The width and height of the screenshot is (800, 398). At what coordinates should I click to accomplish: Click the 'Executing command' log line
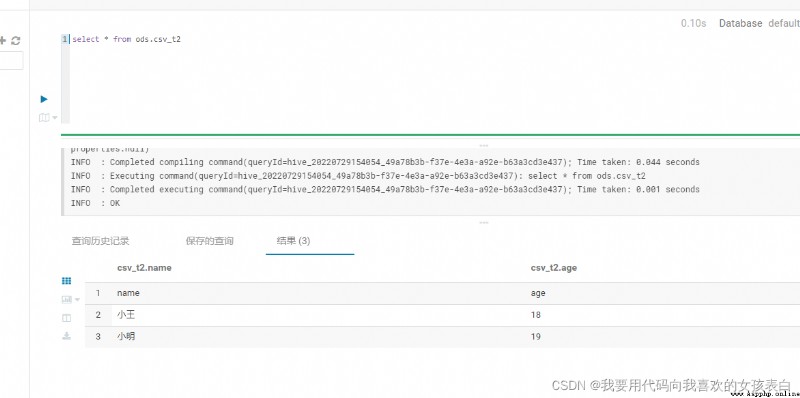point(358,176)
